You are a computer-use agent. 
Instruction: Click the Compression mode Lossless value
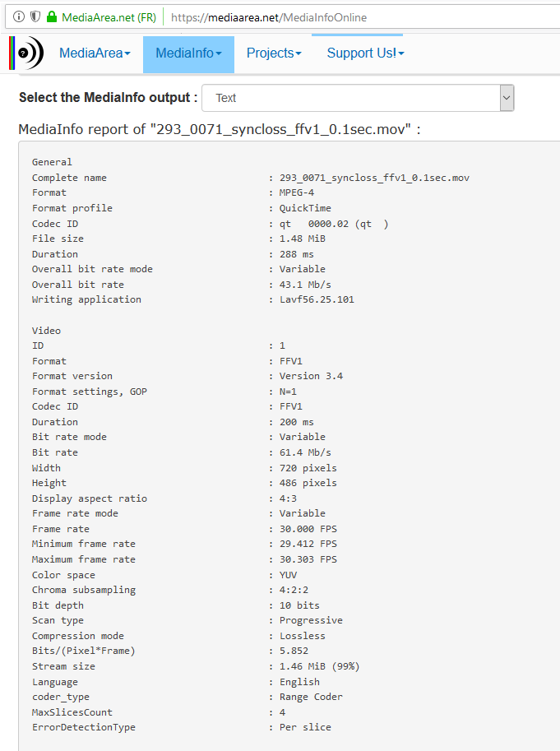303,636
